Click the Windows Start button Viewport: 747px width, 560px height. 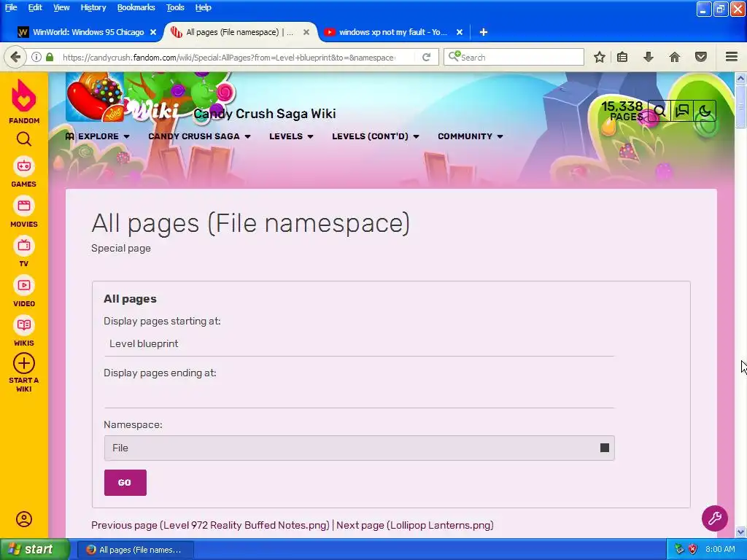point(34,549)
